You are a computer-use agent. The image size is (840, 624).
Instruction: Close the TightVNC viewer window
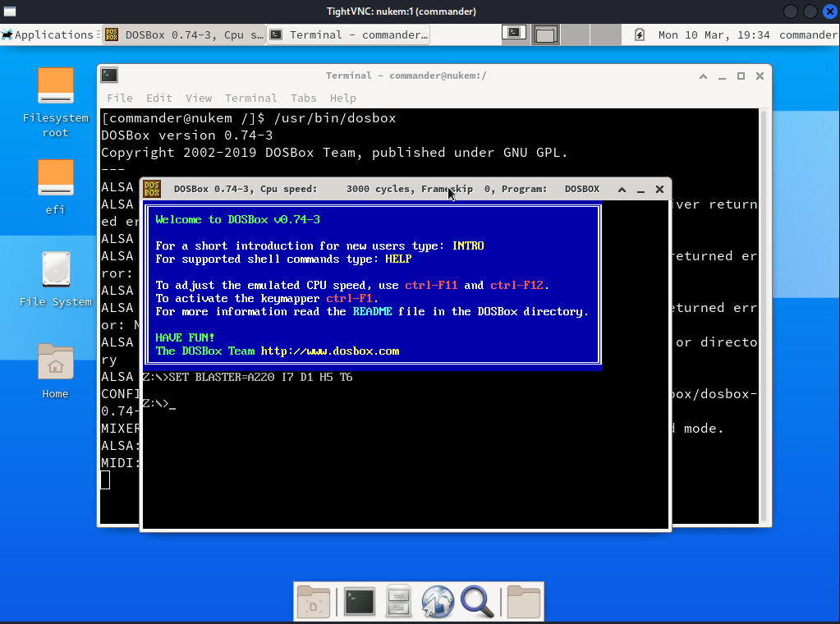[x=830, y=11]
